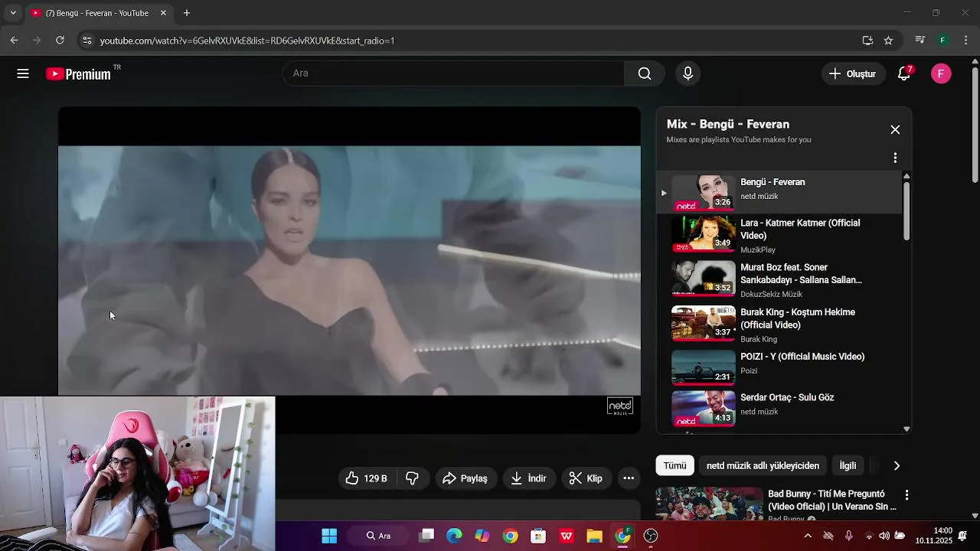Start voice search with microphone icon
Viewport: 980px width, 551px height.
[x=688, y=73]
